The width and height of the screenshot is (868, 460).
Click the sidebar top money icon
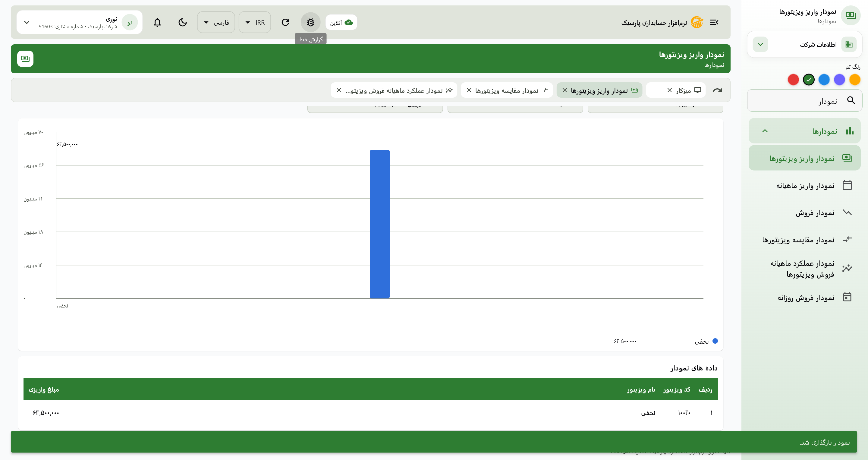point(851,15)
